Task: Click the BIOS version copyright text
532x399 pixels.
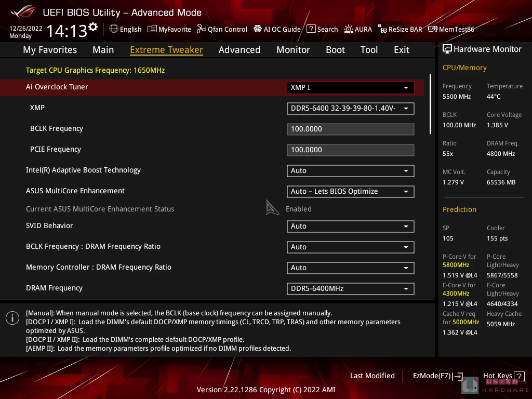Action: pyautogui.click(x=266, y=390)
